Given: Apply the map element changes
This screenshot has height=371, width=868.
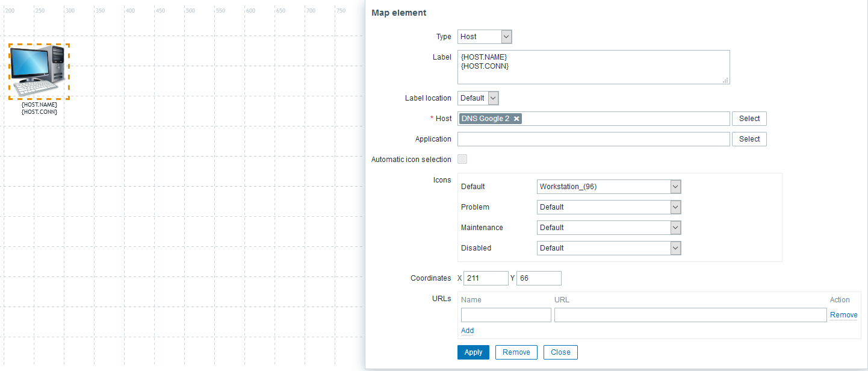Looking at the screenshot, I should coord(473,352).
